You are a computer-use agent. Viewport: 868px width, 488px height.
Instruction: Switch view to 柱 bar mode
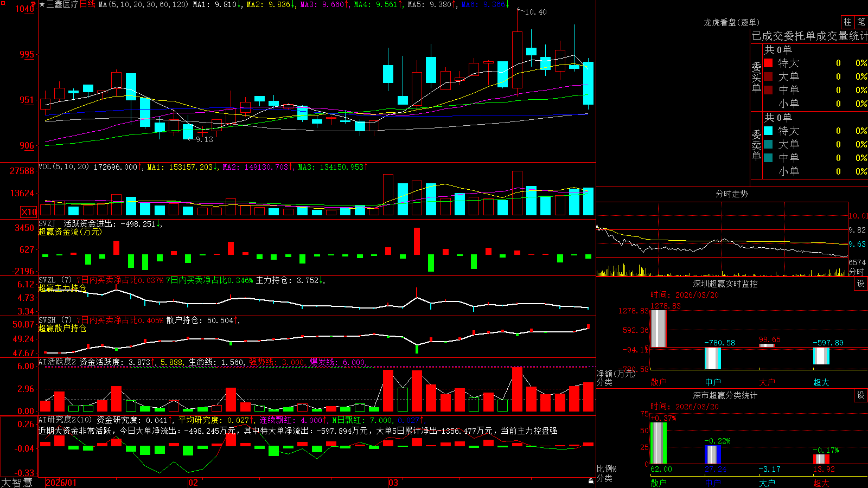(847, 22)
